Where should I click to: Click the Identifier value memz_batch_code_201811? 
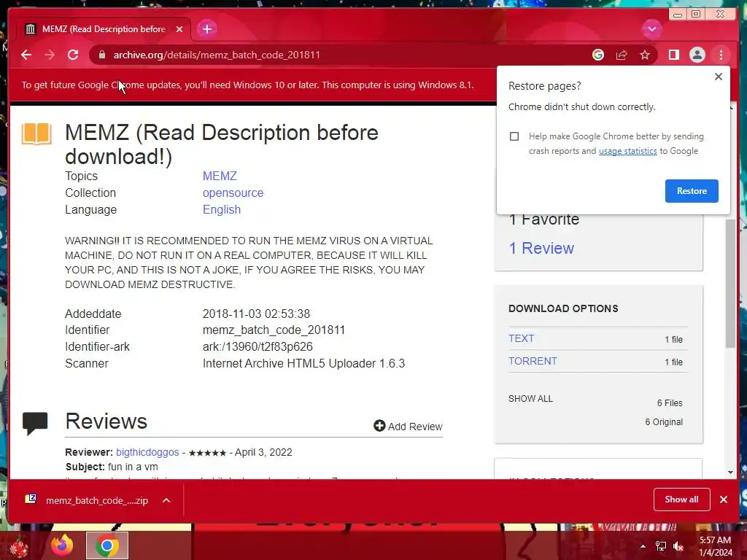pyautogui.click(x=274, y=330)
